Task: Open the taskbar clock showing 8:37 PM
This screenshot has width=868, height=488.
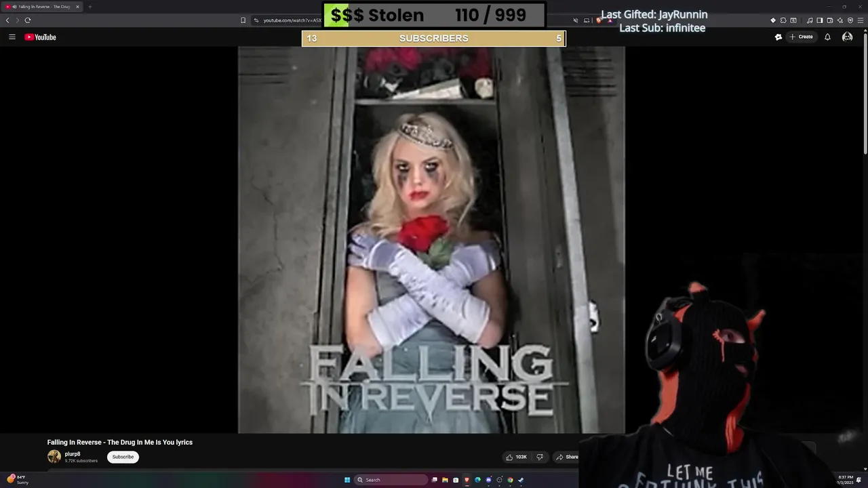Action: (846, 479)
